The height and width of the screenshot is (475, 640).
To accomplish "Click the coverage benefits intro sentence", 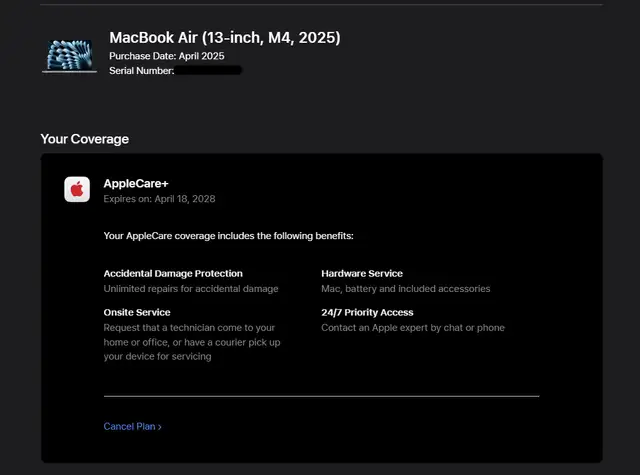I will point(229,236).
